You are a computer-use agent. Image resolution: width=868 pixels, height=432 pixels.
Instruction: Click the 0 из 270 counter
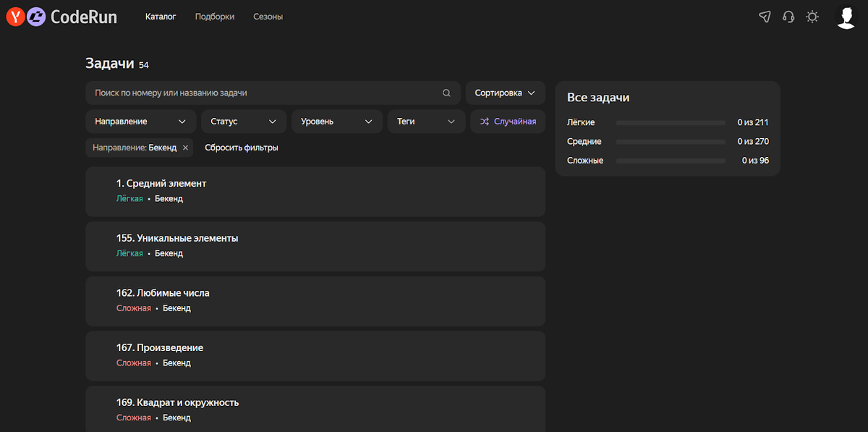coord(753,142)
